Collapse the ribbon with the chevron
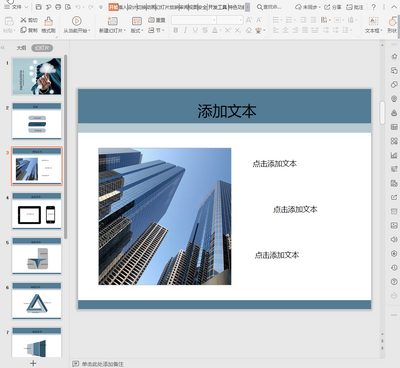The width and height of the screenshot is (400, 368). [393, 7]
